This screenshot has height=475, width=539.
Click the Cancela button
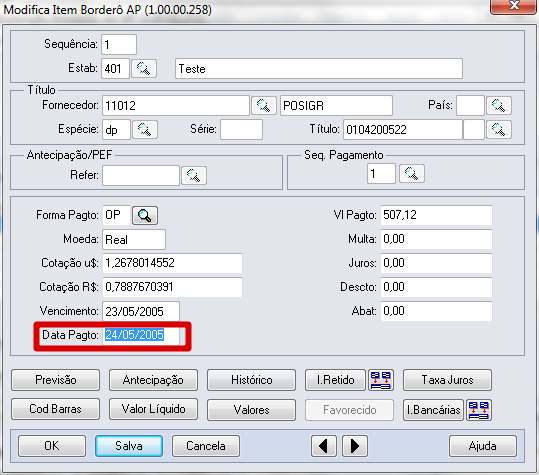click(206, 446)
